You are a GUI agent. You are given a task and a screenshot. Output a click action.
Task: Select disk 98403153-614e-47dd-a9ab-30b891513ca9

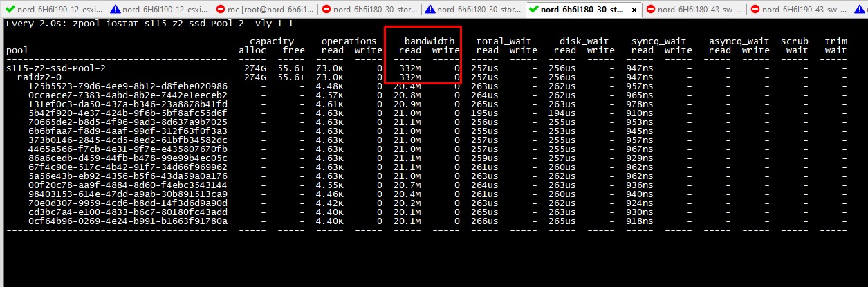click(x=127, y=194)
